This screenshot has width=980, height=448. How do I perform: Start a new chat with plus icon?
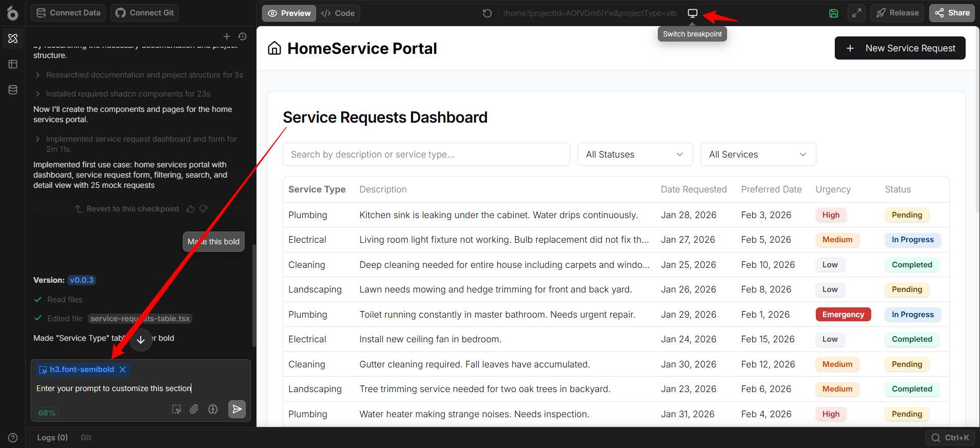(x=227, y=36)
